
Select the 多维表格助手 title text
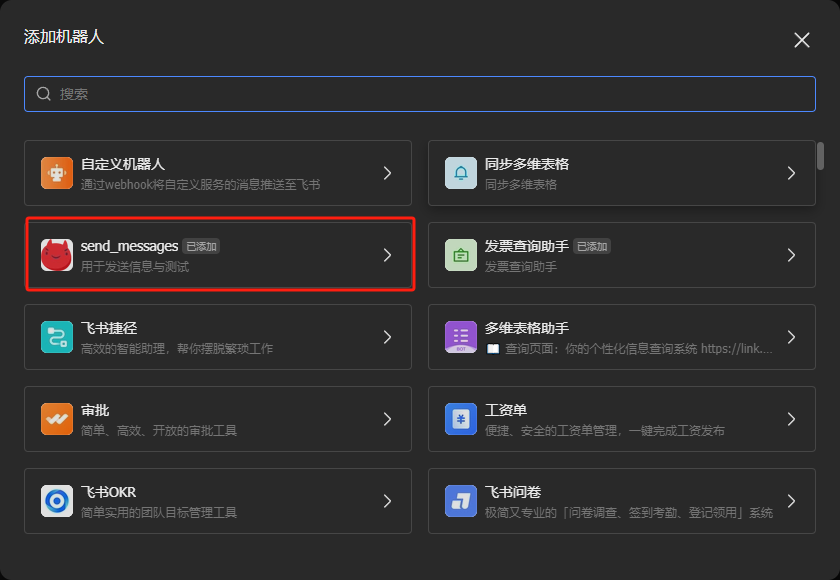tap(527, 328)
